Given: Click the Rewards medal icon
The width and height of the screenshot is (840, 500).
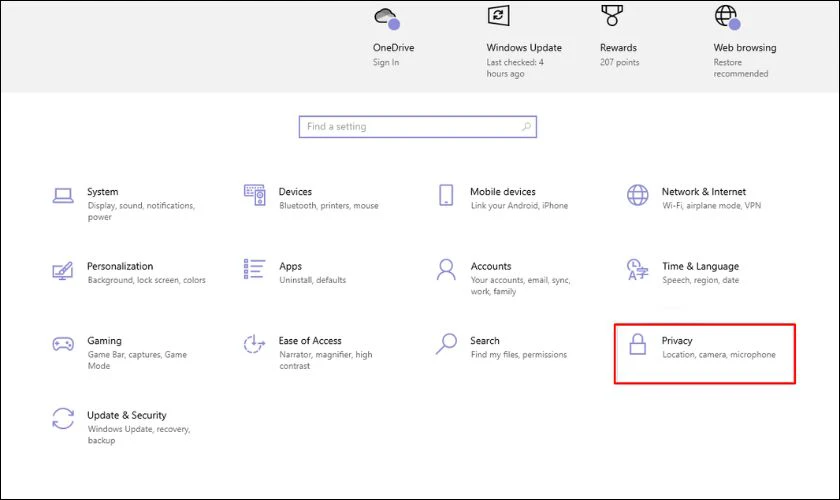Looking at the screenshot, I should click(x=612, y=16).
